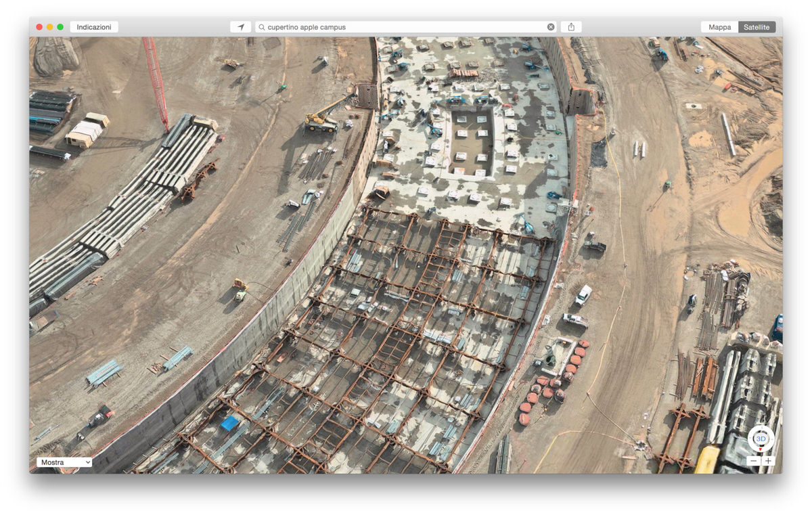
Task: Toggle the 3D compass button
Action: [x=761, y=439]
